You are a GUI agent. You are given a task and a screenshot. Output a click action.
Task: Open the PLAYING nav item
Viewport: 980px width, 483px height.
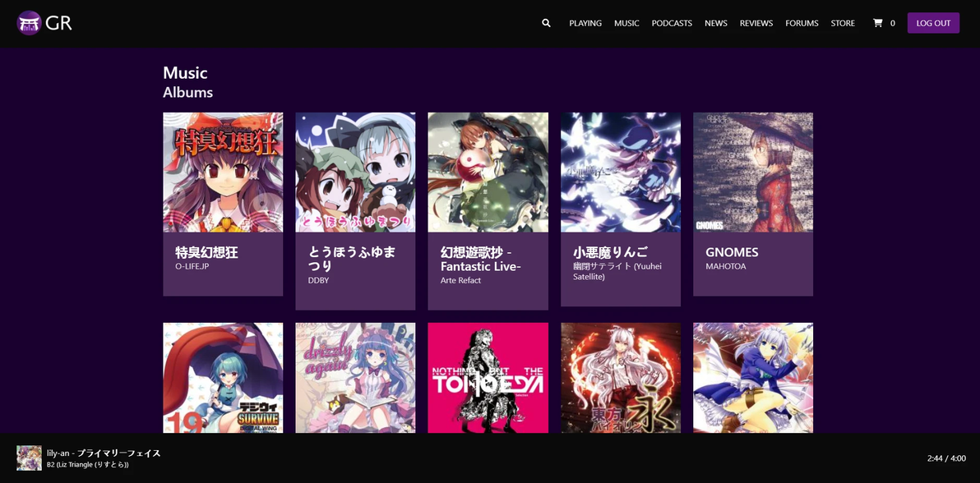pyautogui.click(x=585, y=23)
